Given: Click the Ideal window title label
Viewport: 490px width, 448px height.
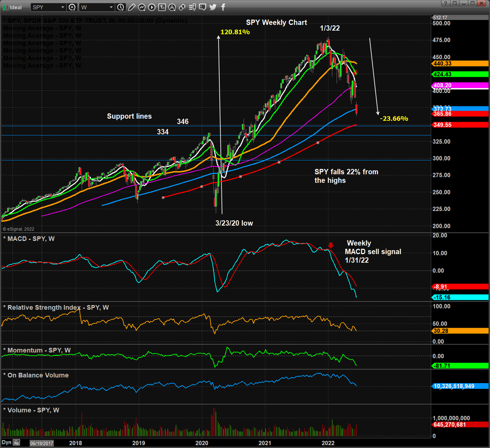Looking at the screenshot, I should coord(16,7).
